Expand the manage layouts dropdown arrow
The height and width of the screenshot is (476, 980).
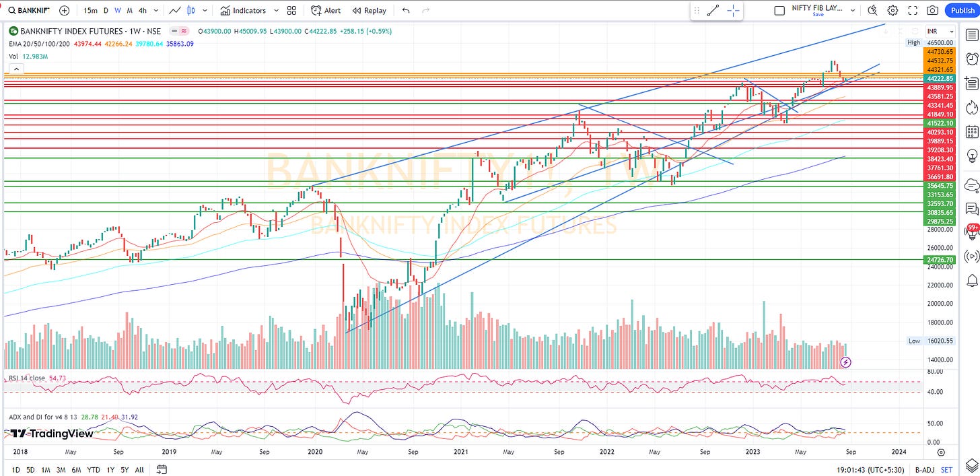853,11
